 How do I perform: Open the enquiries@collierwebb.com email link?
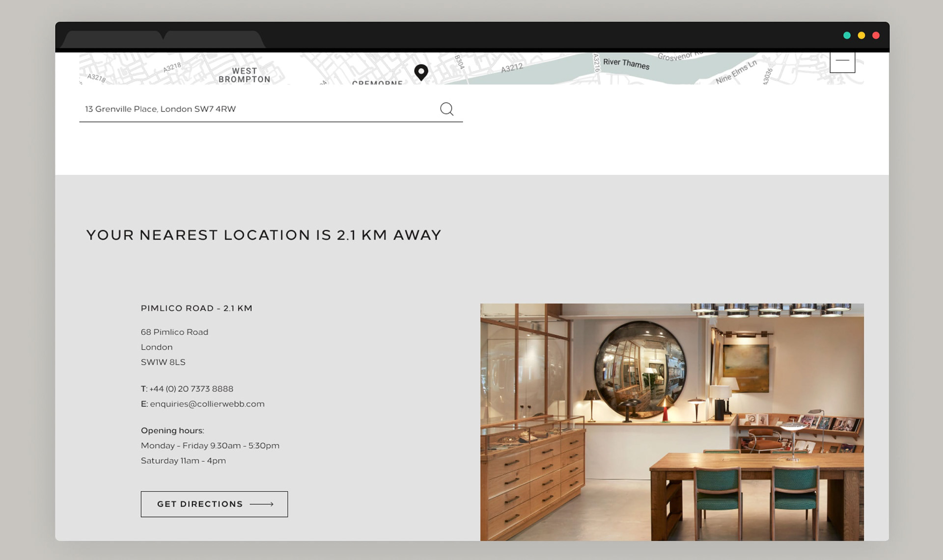pos(207,404)
